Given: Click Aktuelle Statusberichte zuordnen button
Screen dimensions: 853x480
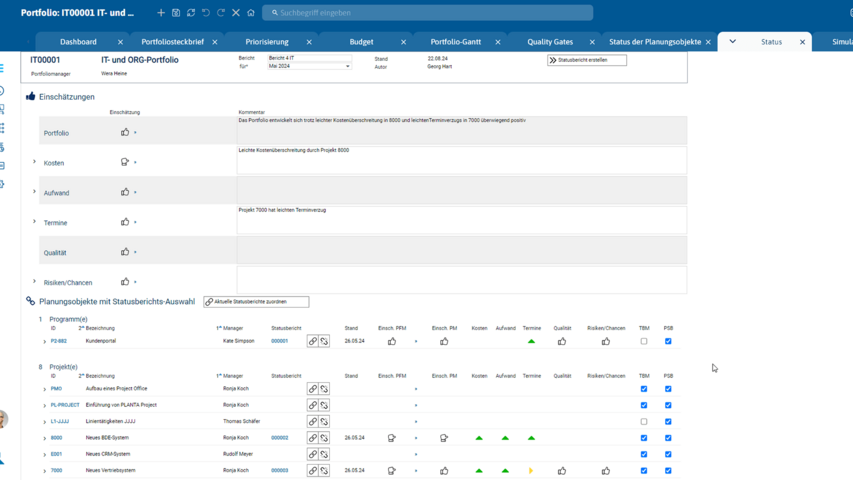Looking at the screenshot, I should tap(256, 301).
